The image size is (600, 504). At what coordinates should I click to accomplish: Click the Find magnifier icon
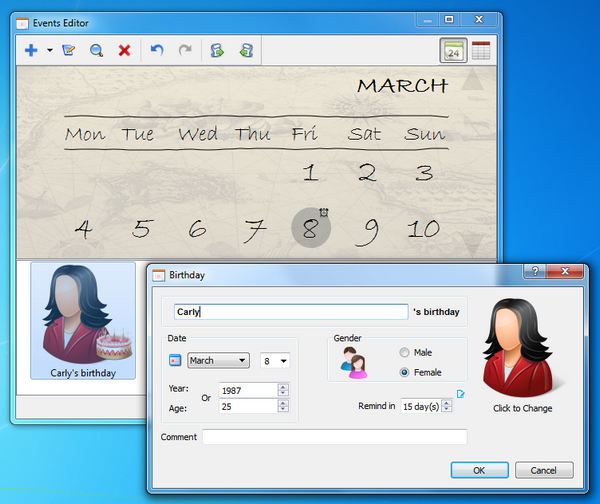(x=96, y=50)
